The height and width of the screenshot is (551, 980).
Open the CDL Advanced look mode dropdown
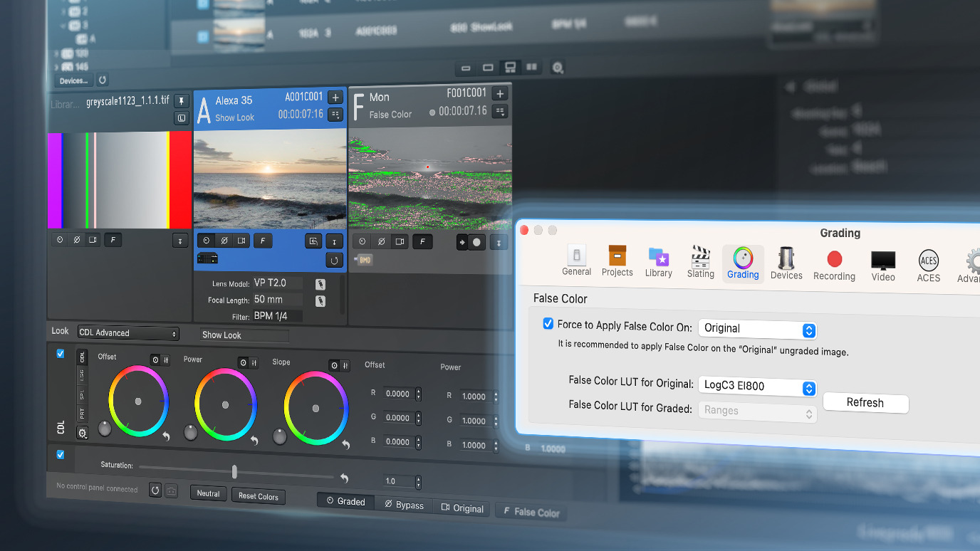[x=128, y=333]
